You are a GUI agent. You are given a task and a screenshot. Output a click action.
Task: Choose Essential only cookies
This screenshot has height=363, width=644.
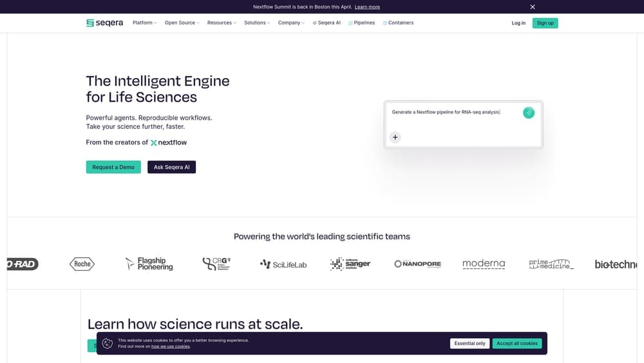[x=469, y=343]
